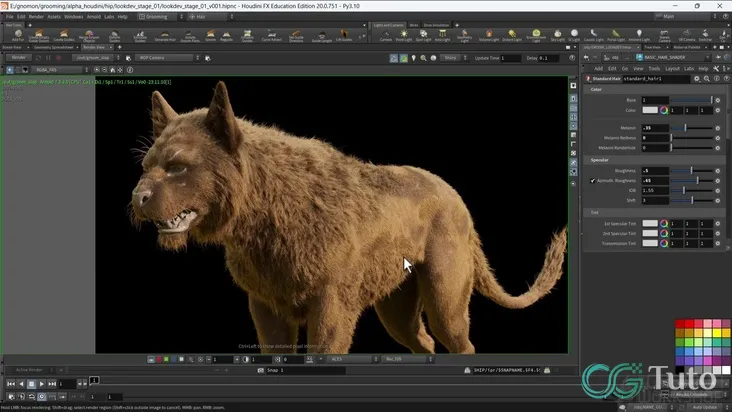This screenshot has height=412, width=732.
Task: Add an Environment Light from the shelf
Action: (x=536, y=35)
